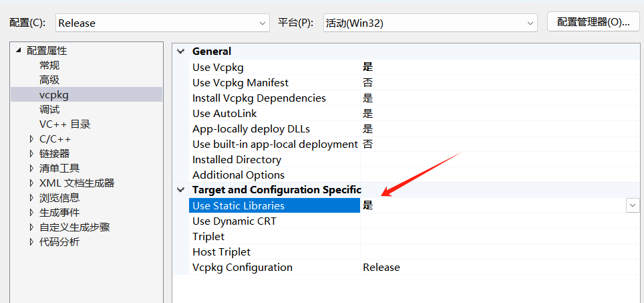Viewport: 644px width, 303px height.
Task: Open the 配置 (Configuration) Release dropdown
Action: tap(162, 23)
